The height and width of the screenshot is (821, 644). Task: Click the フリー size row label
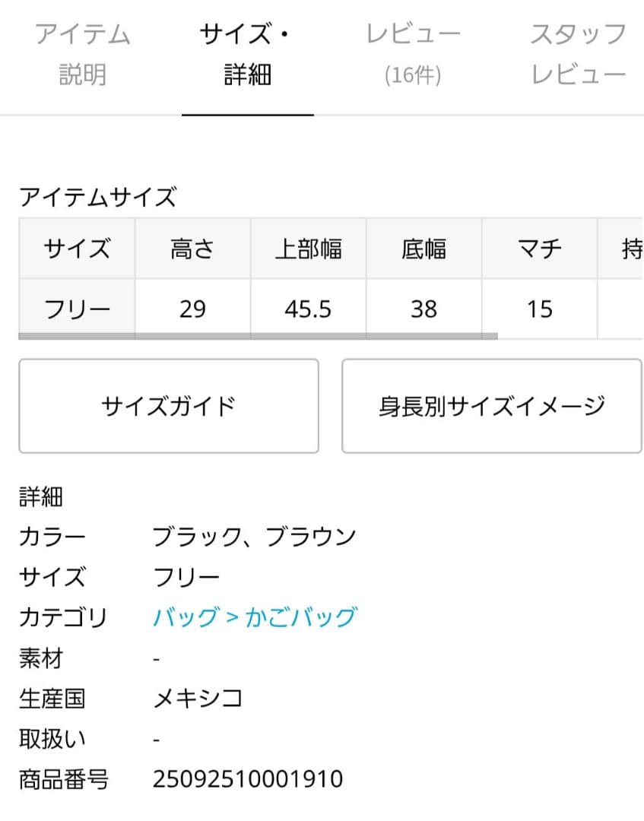click(x=75, y=308)
